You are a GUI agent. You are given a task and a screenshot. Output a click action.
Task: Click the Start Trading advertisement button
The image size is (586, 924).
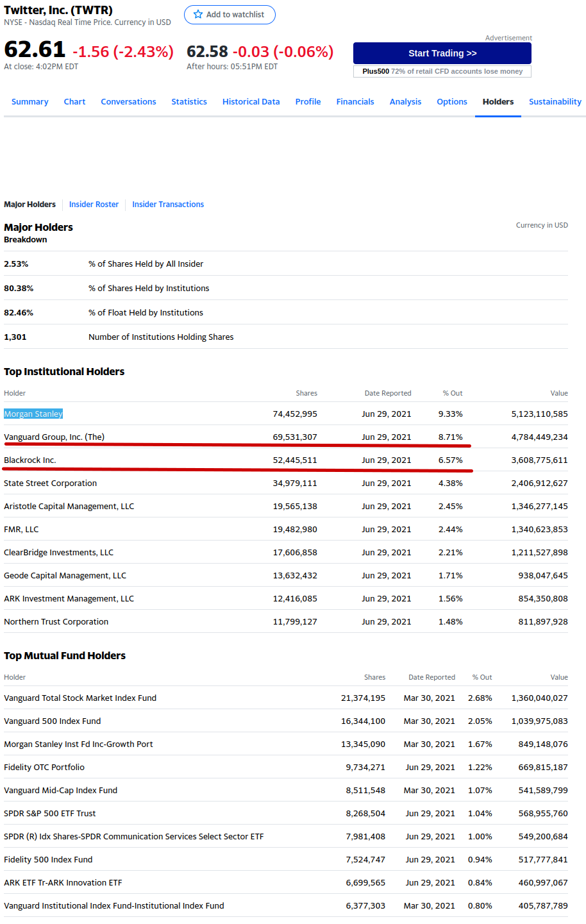pyautogui.click(x=442, y=53)
